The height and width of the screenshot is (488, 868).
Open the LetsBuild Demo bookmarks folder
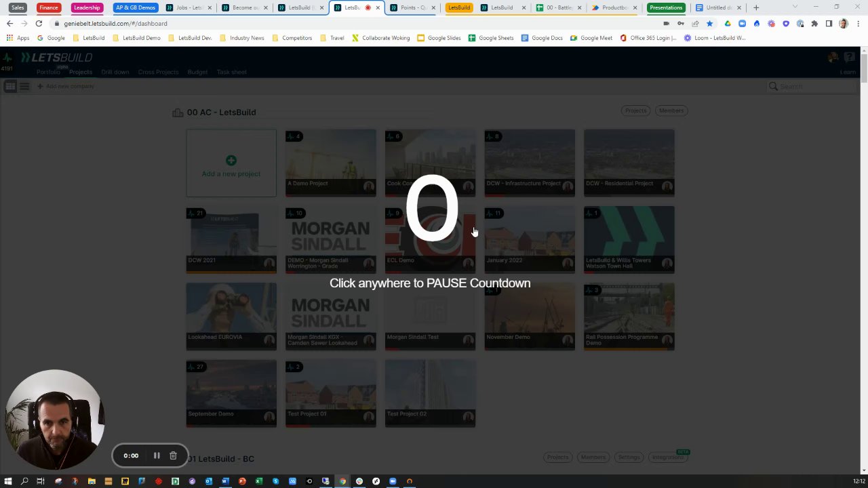pyautogui.click(x=136, y=38)
